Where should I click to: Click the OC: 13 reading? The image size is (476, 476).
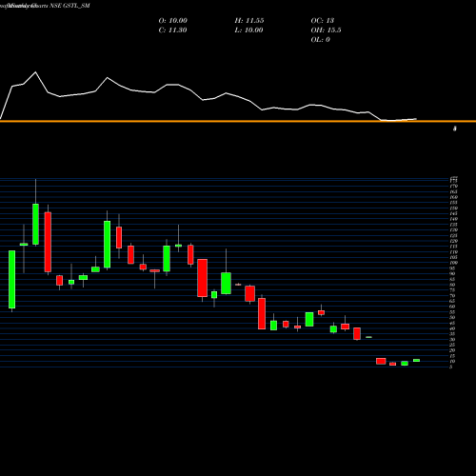click(323, 21)
